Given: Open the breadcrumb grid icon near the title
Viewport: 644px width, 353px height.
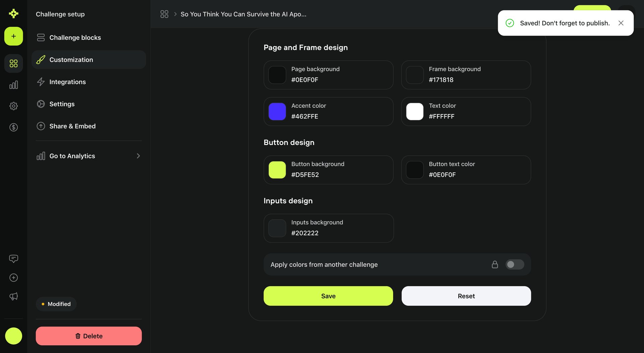Looking at the screenshot, I should [x=164, y=14].
